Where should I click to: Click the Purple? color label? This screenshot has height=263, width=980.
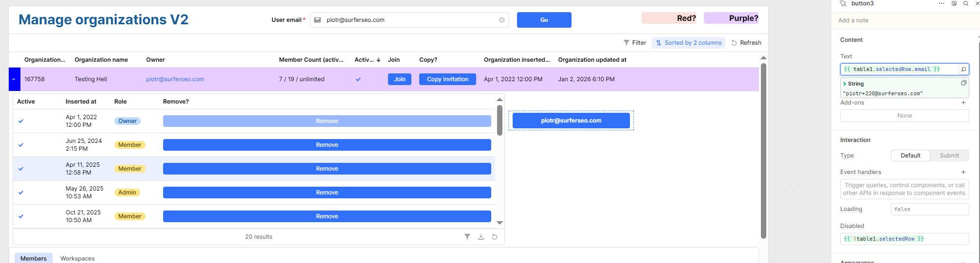tap(731, 18)
